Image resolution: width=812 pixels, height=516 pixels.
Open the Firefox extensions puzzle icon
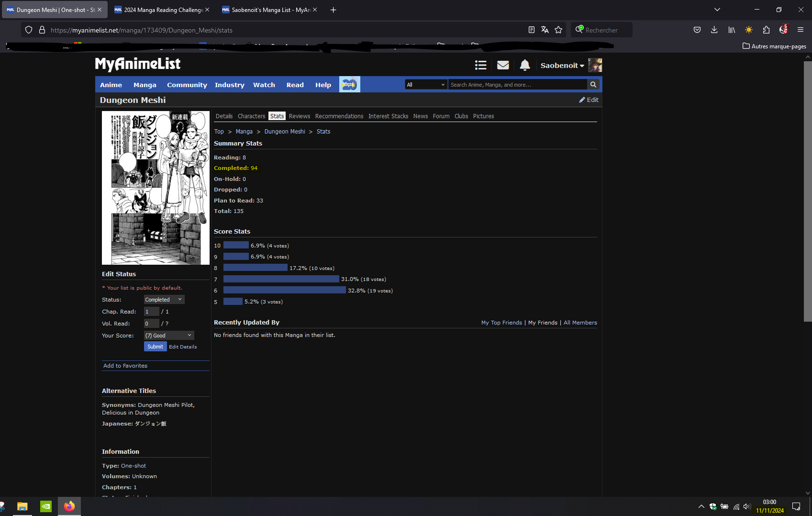(x=766, y=30)
